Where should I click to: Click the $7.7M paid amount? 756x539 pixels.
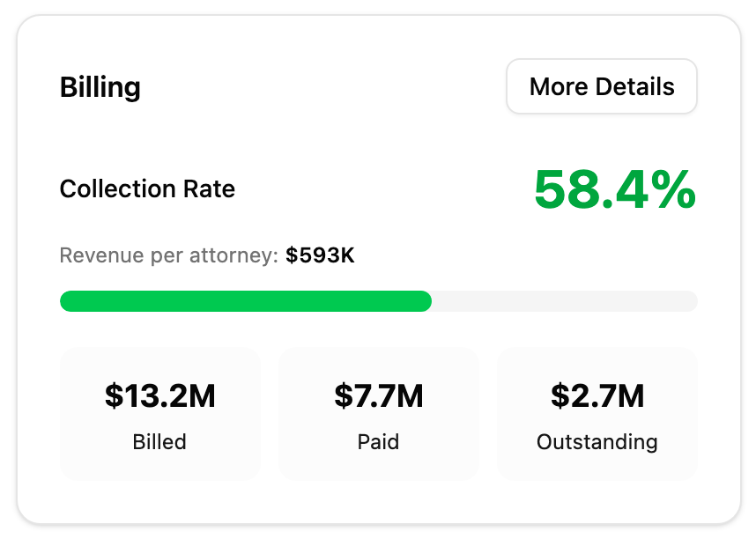tap(379, 396)
